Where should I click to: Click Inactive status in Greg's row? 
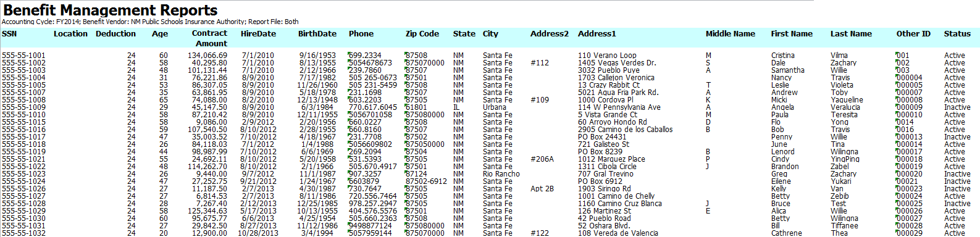(957, 174)
